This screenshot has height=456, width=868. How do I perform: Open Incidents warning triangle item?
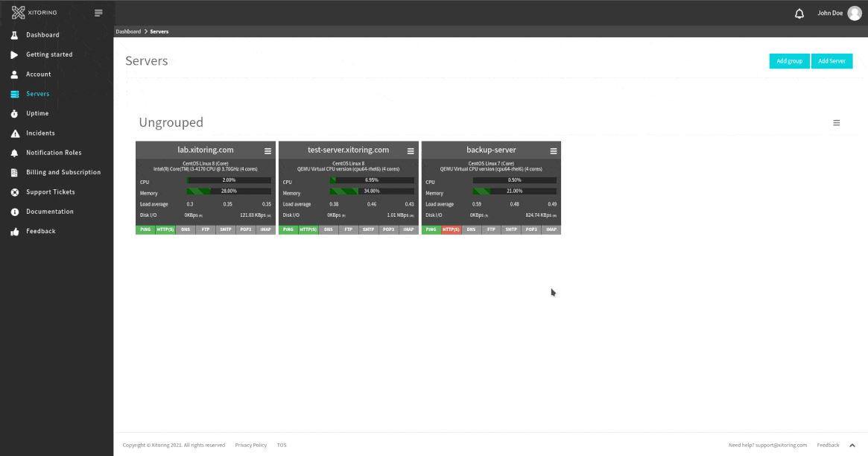pos(40,133)
